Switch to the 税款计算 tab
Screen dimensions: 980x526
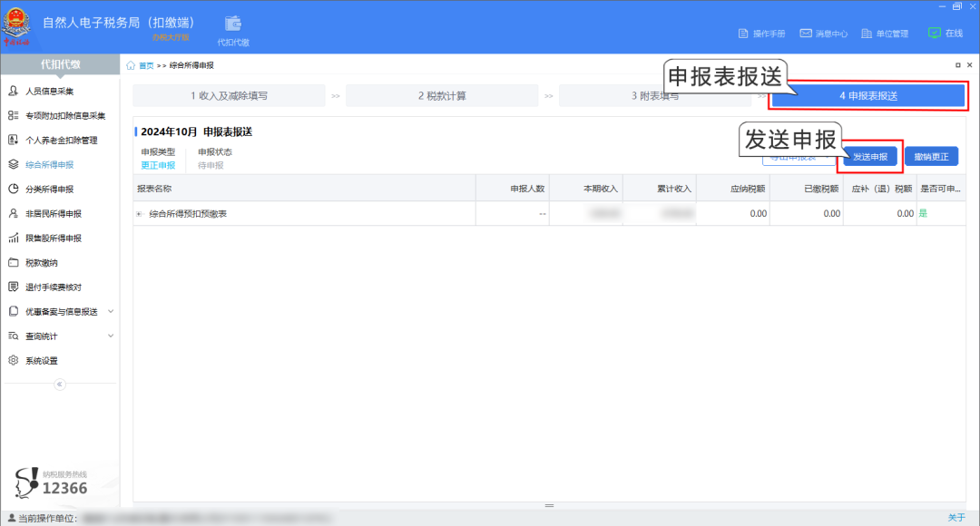444,95
